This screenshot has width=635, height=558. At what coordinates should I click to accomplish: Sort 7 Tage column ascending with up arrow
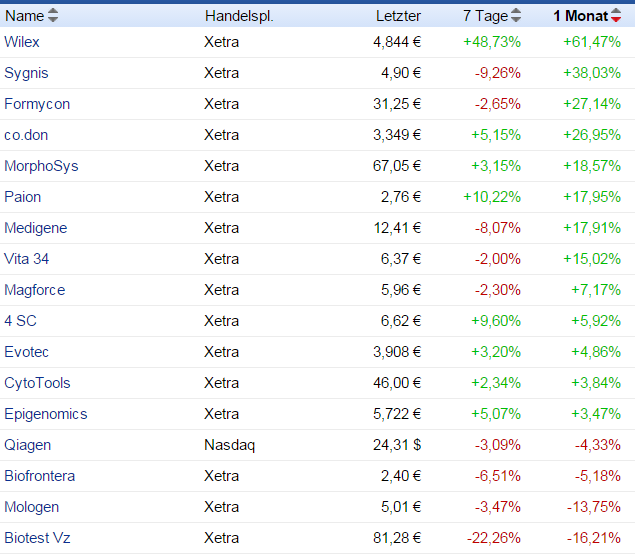click(516, 12)
